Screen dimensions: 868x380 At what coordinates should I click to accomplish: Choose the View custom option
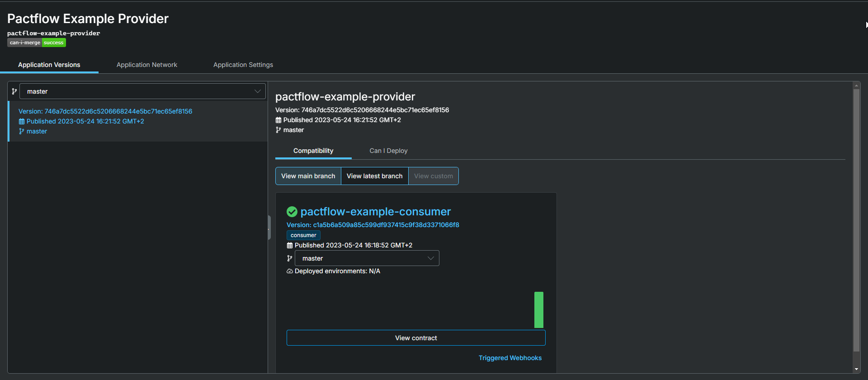point(433,176)
